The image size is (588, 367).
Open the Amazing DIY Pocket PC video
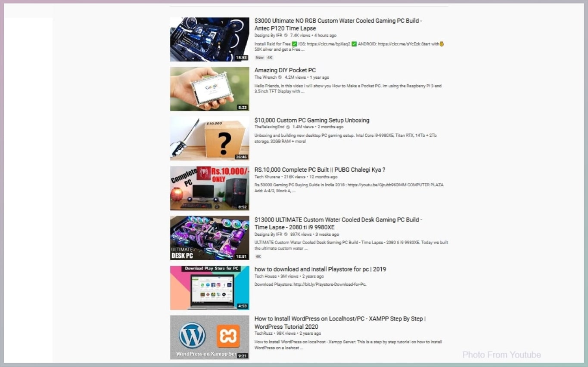285,70
